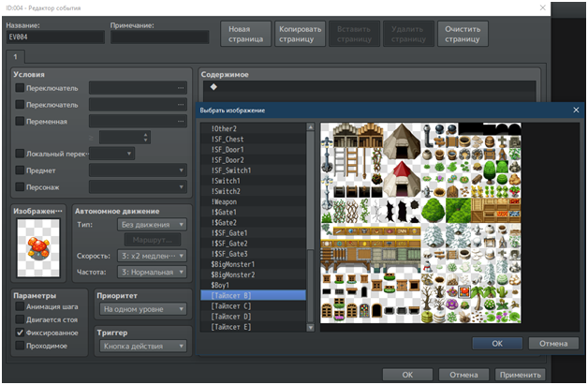Viewport: 588px width, 385px height.
Task: Click the image list scrollbar up arrow
Action: (311, 127)
